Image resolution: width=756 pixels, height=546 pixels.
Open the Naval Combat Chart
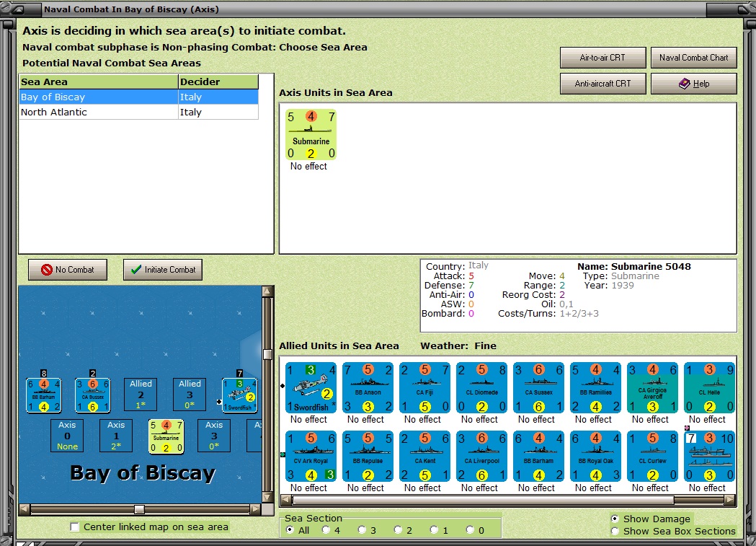pos(694,58)
